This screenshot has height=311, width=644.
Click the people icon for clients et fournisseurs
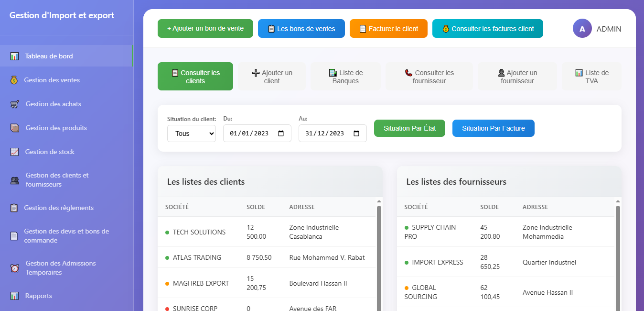(15, 180)
